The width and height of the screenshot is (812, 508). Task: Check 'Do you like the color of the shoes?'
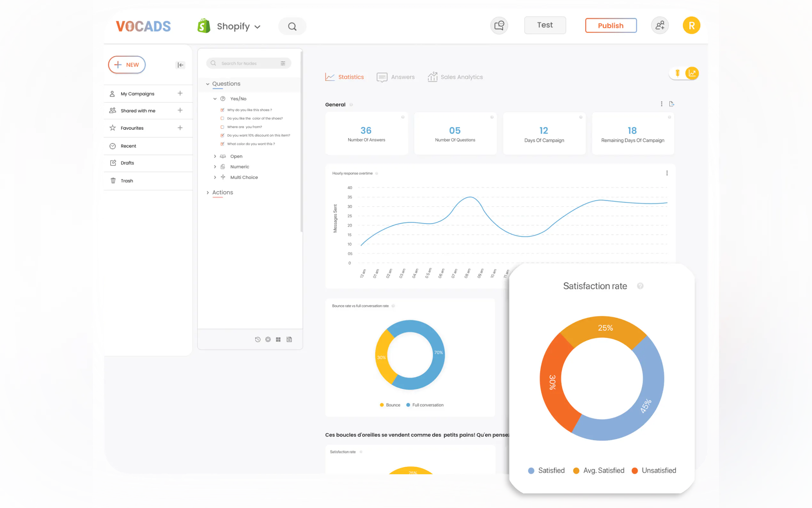(222, 118)
